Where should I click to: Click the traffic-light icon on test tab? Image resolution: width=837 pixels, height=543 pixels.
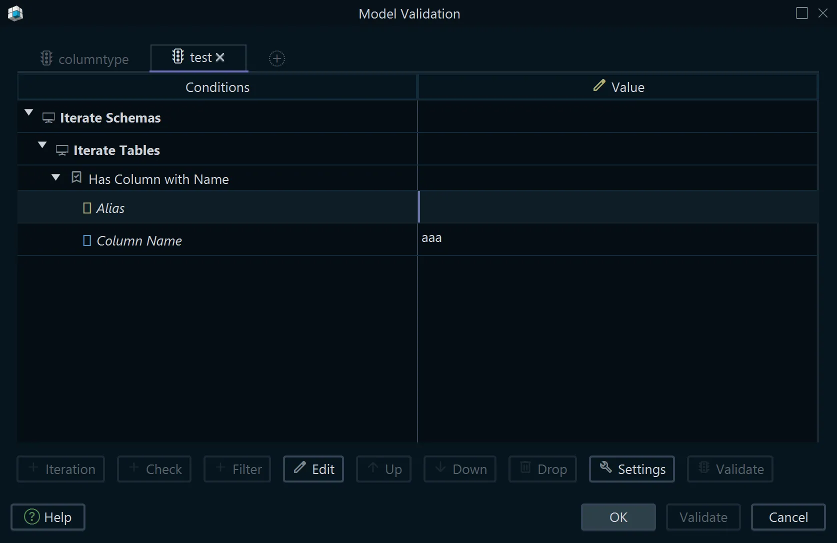click(178, 56)
